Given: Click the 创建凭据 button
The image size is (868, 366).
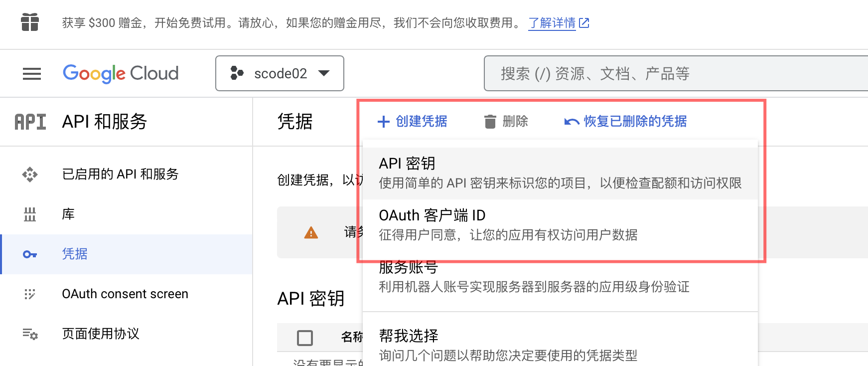Looking at the screenshot, I should (413, 122).
